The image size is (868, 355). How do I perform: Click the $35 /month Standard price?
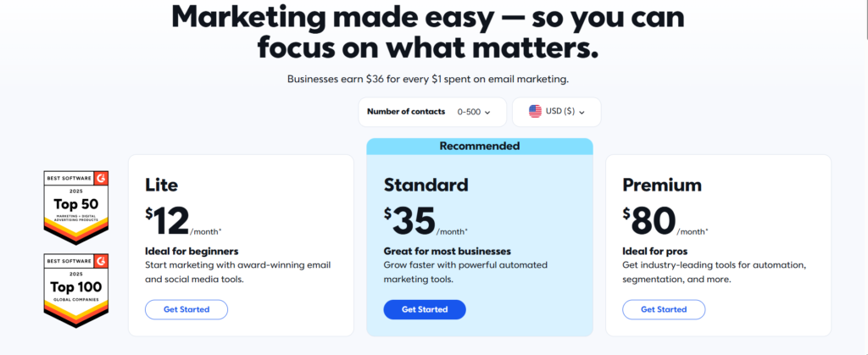coord(426,220)
